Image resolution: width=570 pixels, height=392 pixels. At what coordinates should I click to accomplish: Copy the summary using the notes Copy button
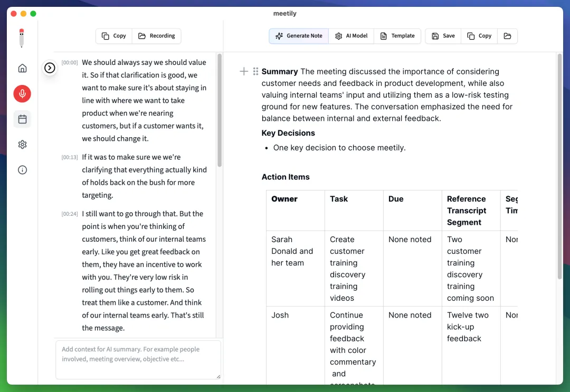(x=479, y=36)
